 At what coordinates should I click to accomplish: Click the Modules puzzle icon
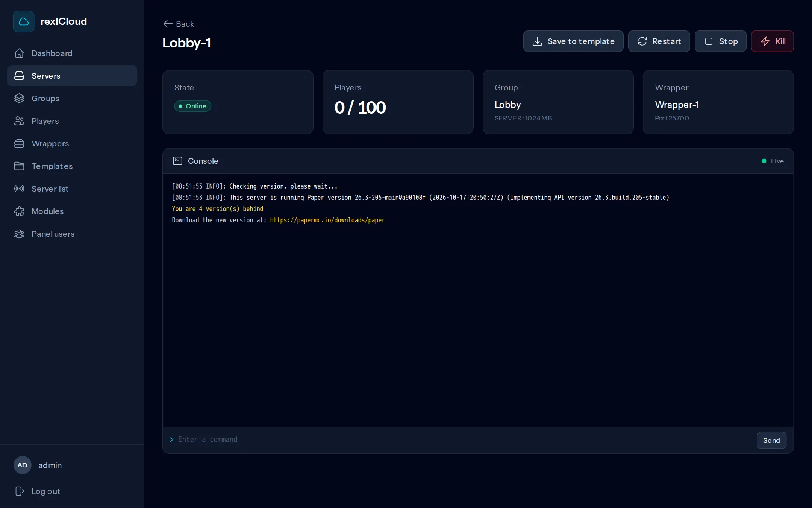(x=19, y=211)
